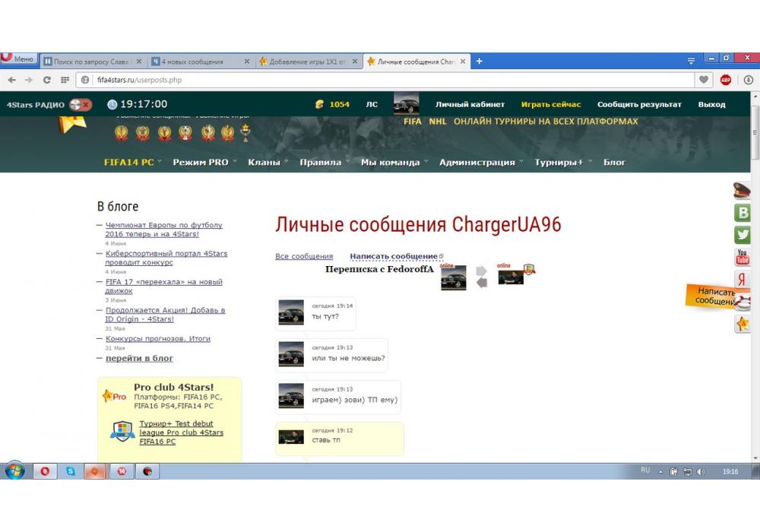Click the 'Играть сейчас' button
Image resolution: width=760 pixels, height=532 pixels.
coord(550,105)
